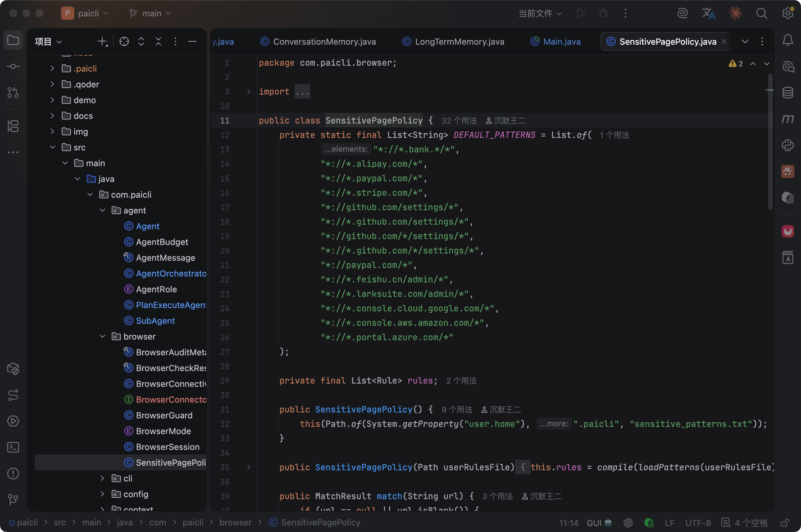
Task: Open the Git tool window
Action: [13, 499]
